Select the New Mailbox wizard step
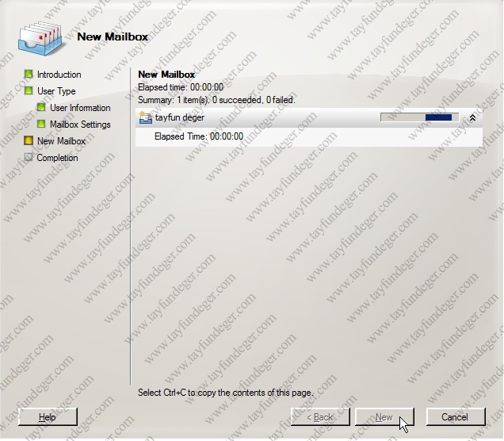The height and width of the screenshot is (441, 504). point(61,141)
